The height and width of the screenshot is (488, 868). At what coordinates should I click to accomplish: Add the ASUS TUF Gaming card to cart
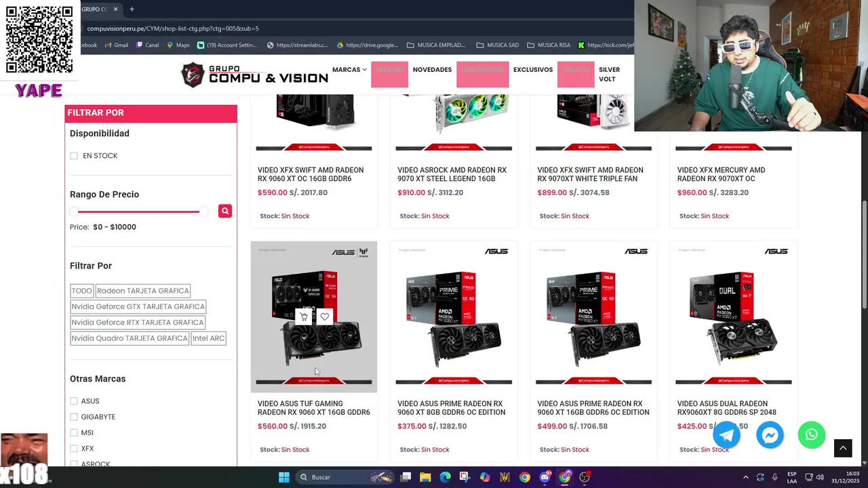pos(304,317)
